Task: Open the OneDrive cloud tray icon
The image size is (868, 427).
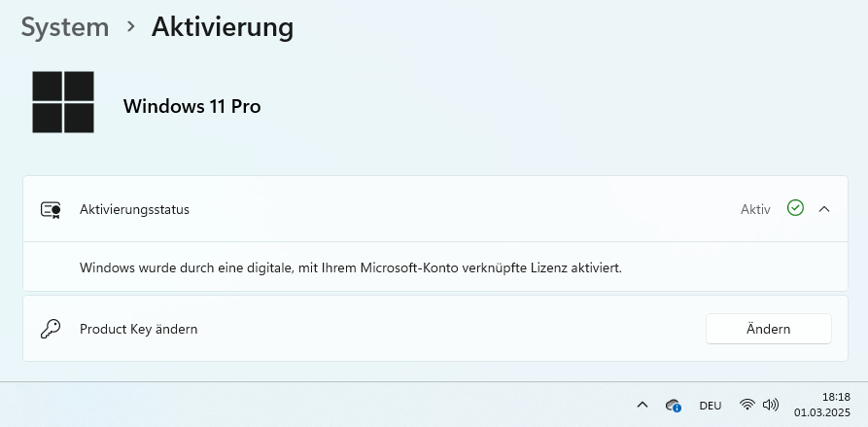Action: tap(674, 406)
